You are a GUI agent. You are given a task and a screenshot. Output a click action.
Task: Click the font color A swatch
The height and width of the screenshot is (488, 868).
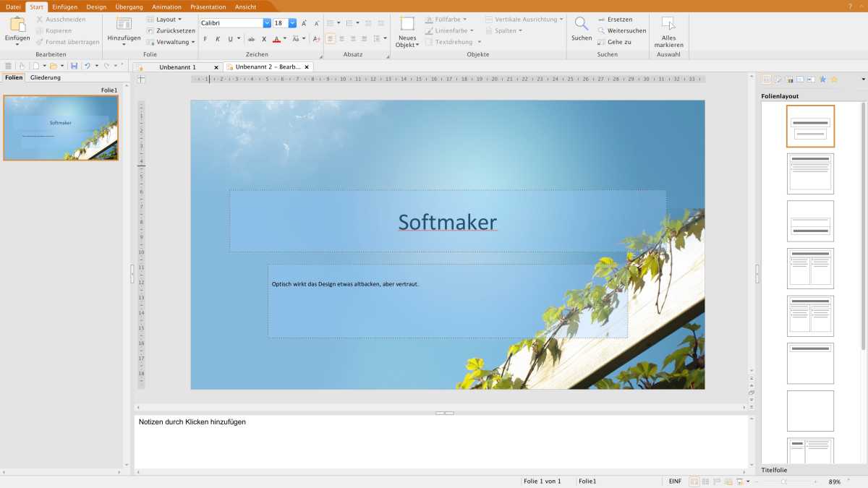276,39
